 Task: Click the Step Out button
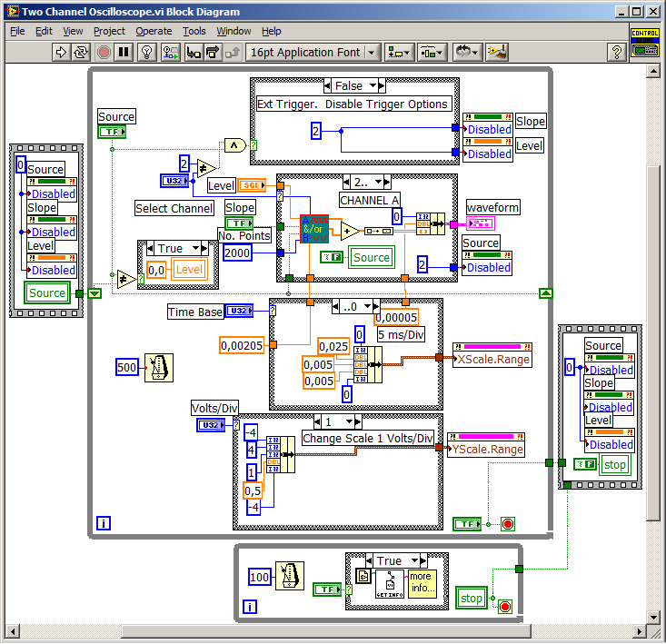[x=233, y=52]
